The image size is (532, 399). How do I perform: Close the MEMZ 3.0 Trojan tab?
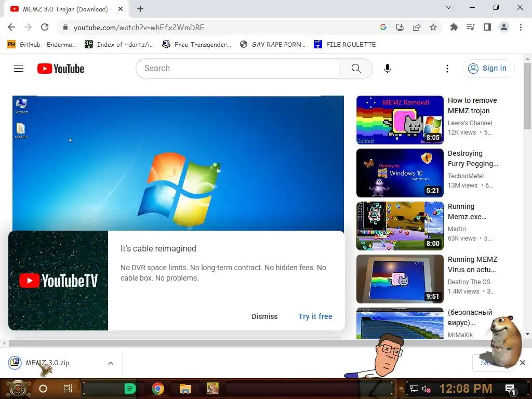[121, 9]
